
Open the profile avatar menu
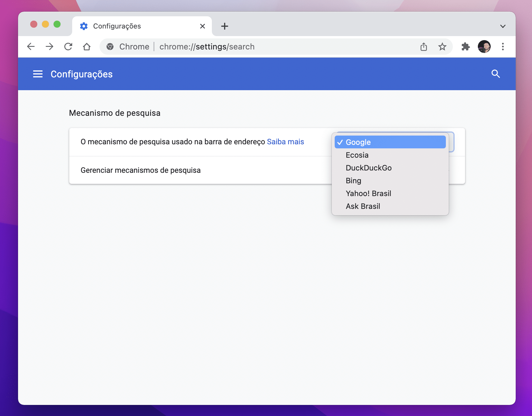484,47
